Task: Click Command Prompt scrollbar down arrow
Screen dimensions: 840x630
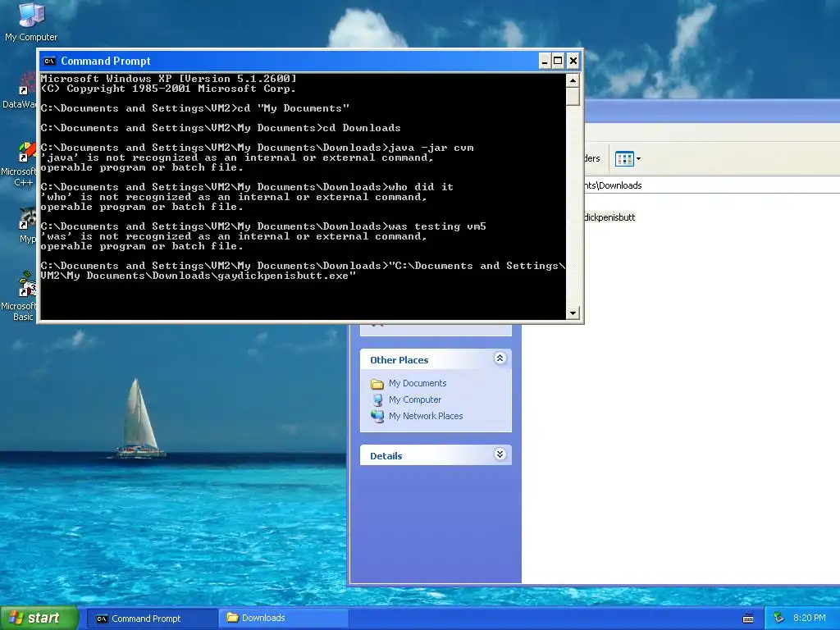Action: (573, 313)
